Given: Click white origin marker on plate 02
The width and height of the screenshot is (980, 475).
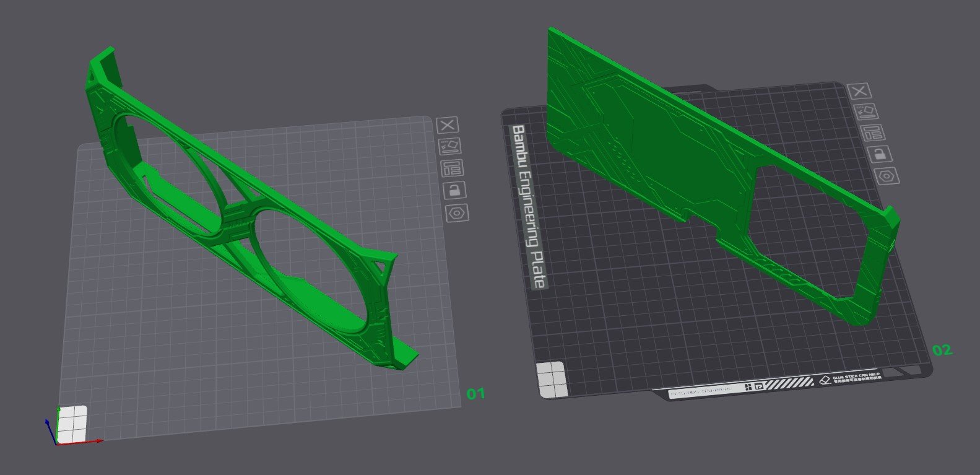Looking at the screenshot, I should pyautogui.click(x=551, y=379).
